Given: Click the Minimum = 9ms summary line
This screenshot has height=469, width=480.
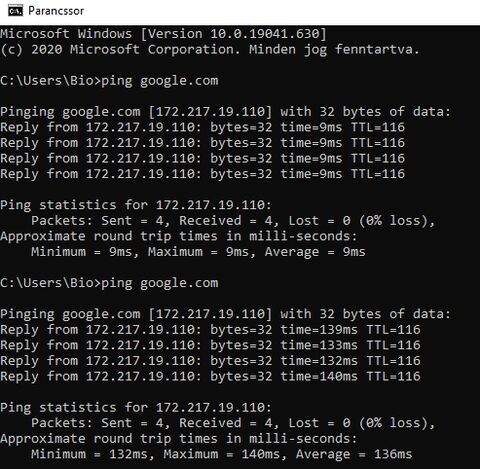Looking at the screenshot, I should pos(198,252).
